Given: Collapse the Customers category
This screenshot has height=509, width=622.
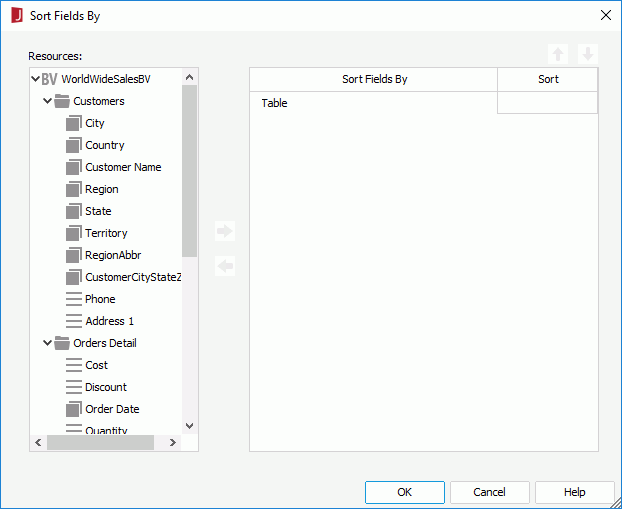Looking at the screenshot, I should (47, 101).
